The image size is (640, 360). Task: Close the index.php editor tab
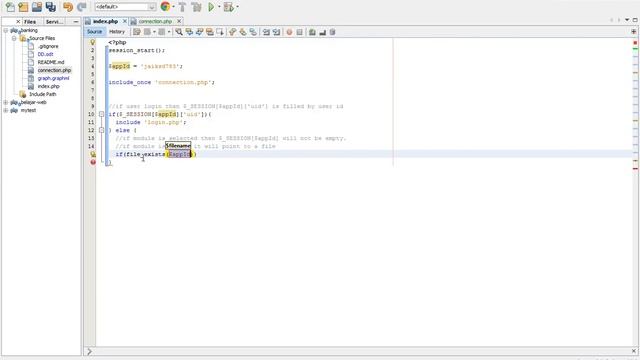(124, 21)
